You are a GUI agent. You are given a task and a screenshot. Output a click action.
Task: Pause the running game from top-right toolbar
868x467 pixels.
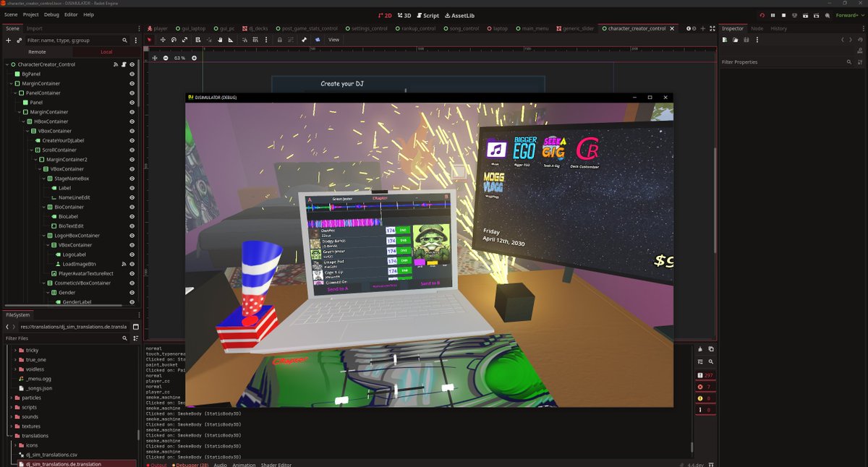tap(773, 15)
